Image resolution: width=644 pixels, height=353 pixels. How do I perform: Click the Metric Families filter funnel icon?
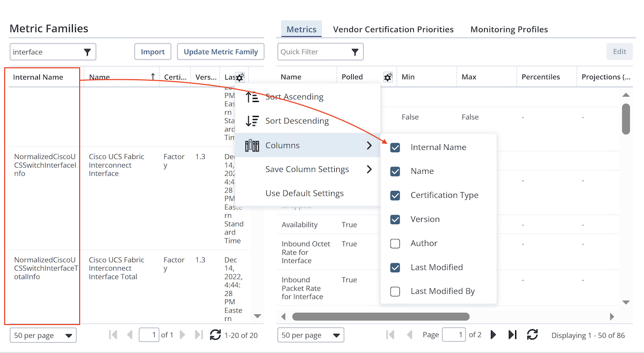point(87,52)
